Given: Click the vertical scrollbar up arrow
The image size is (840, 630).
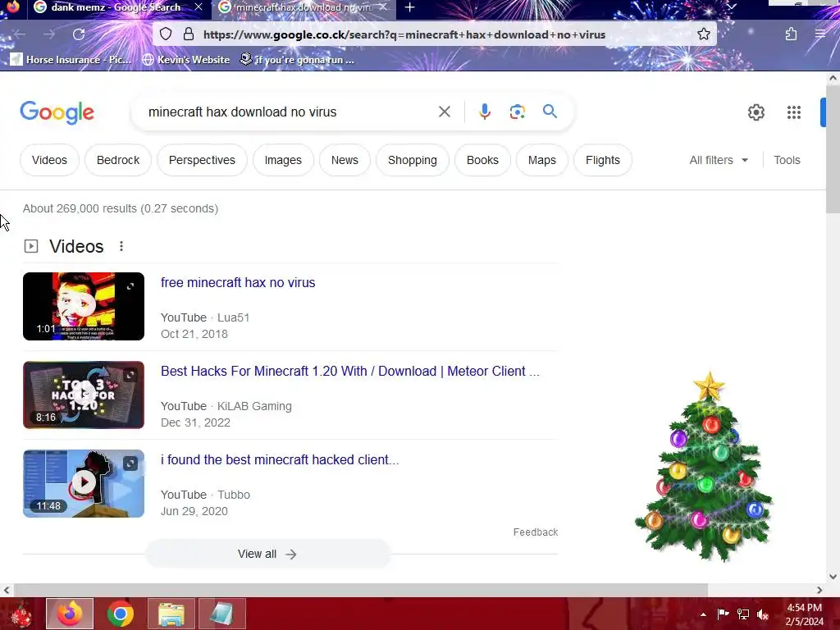Looking at the screenshot, I should click(x=833, y=78).
